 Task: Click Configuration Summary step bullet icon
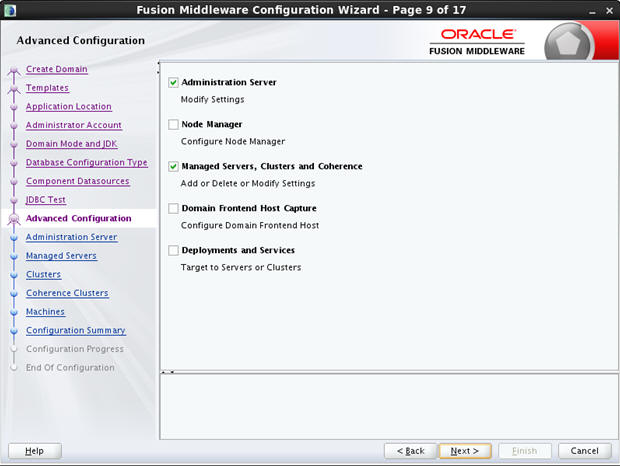14,331
